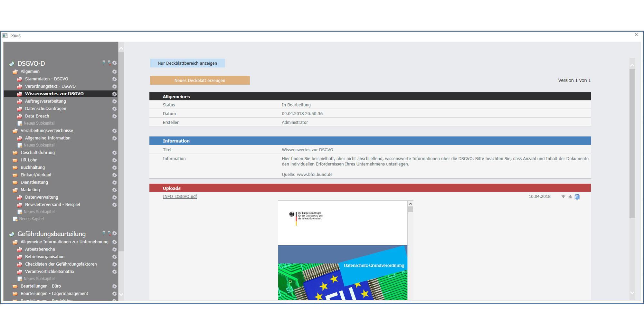Open gear settings for Betriebsorganisation

click(114, 257)
